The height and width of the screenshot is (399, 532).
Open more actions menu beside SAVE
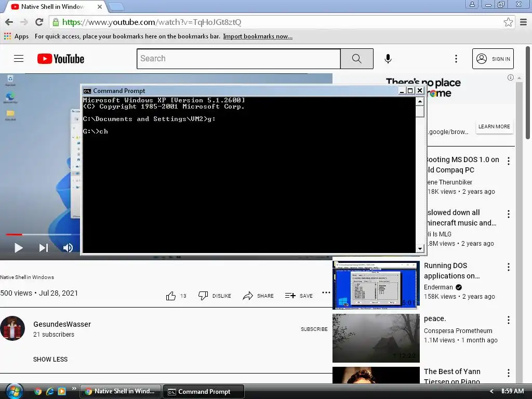[x=326, y=292]
